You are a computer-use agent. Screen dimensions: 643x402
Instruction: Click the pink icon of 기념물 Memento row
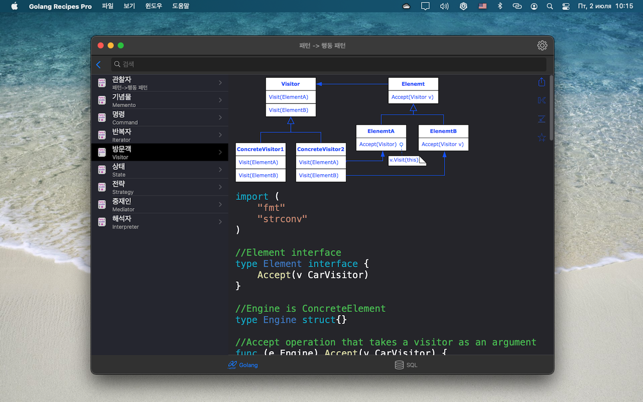click(x=102, y=100)
